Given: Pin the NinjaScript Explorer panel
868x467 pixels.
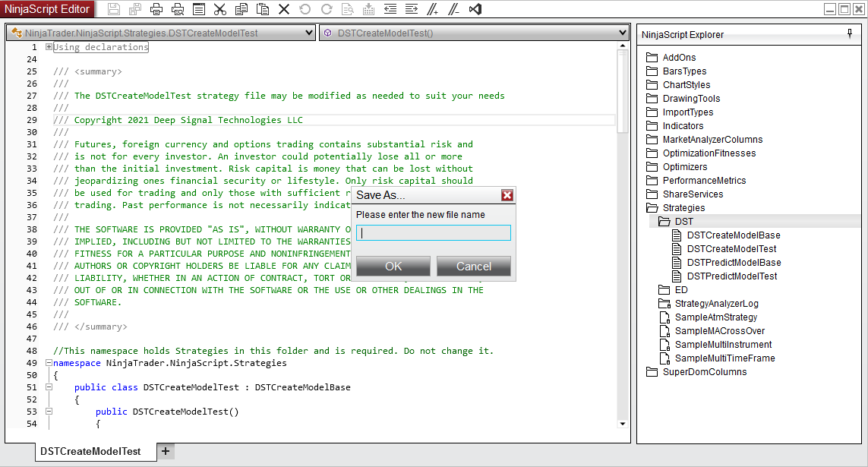Looking at the screenshot, I should (x=850, y=34).
